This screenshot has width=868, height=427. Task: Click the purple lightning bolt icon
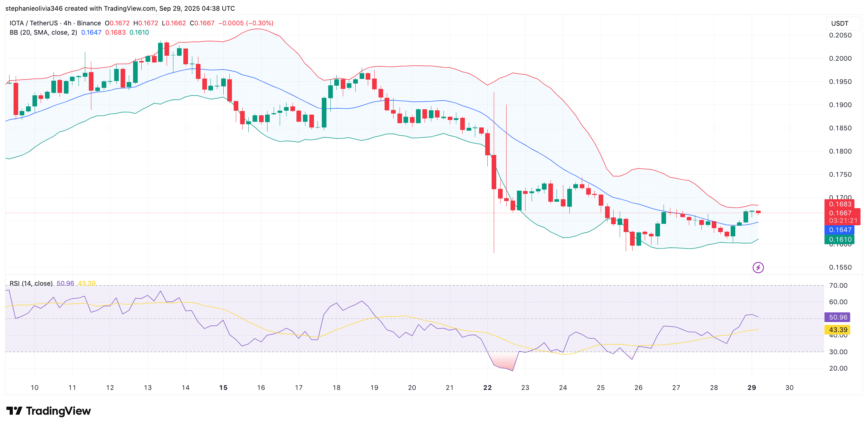point(758,267)
